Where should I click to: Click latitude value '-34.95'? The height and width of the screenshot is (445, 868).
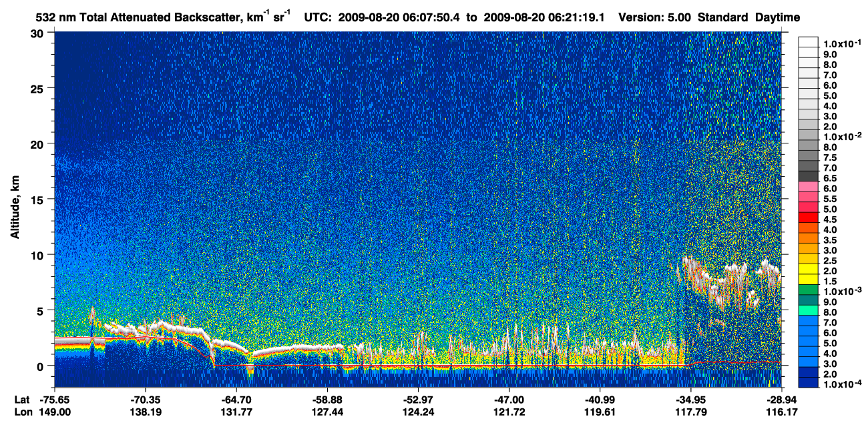coord(690,400)
